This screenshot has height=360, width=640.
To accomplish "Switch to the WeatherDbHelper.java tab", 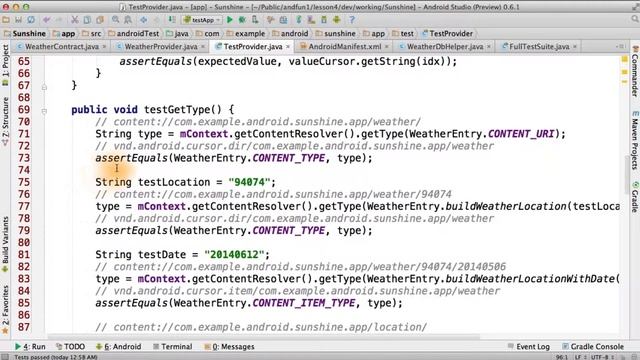I will coord(444,47).
